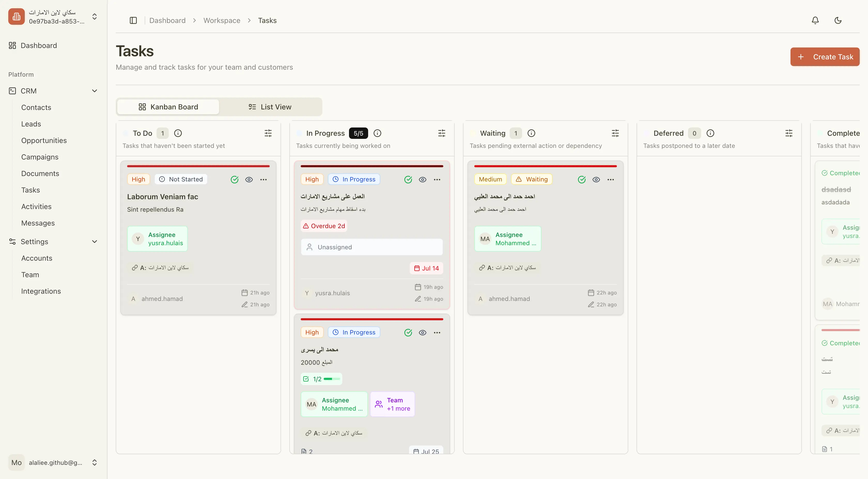Collapse sidebar using panel icon
The width and height of the screenshot is (868, 479).
[133, 21]
